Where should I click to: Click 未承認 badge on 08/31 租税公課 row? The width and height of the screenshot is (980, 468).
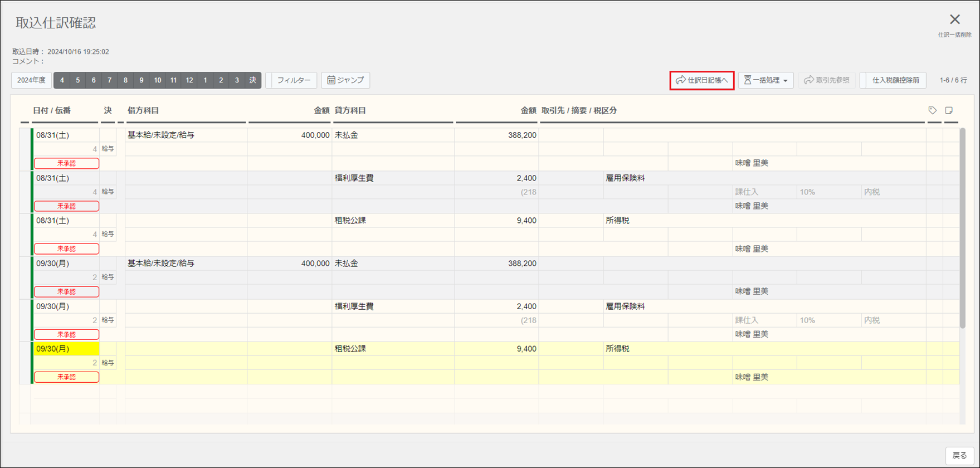pos(66,248)
